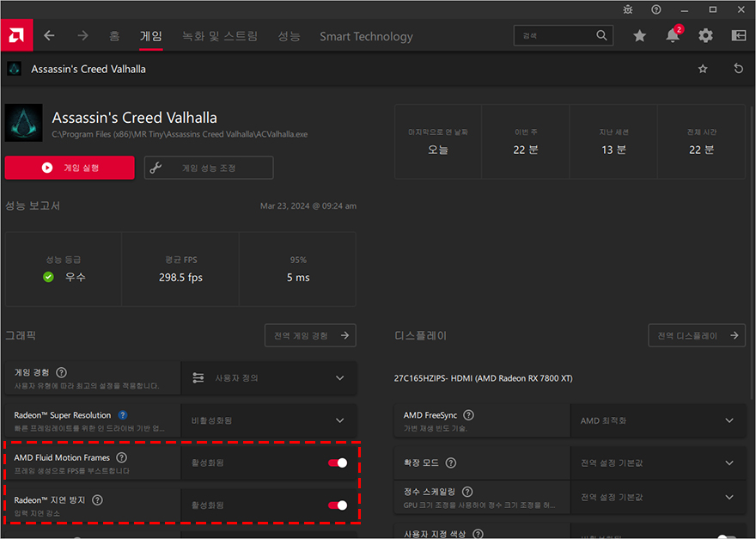Click the search magnifier icon

601,35
